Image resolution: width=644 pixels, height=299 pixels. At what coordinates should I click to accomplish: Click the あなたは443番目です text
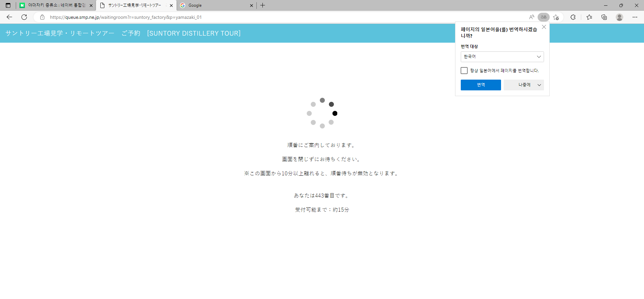322,196
